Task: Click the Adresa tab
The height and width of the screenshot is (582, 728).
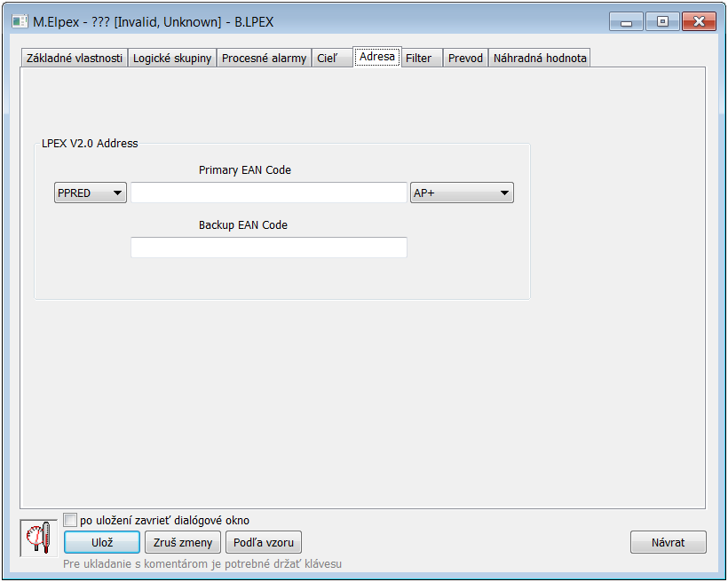Action: coord(376,57)
